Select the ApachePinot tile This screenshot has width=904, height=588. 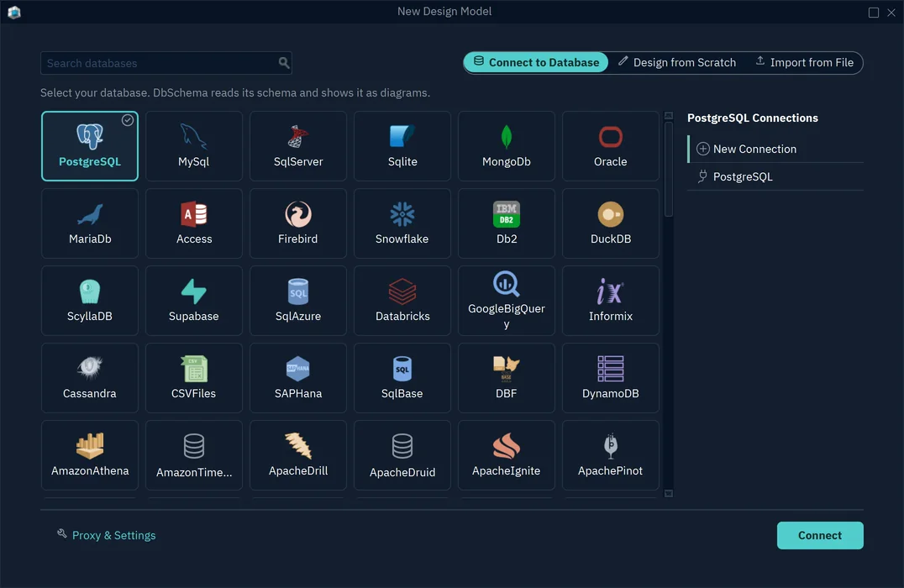(x=611, y=454)
